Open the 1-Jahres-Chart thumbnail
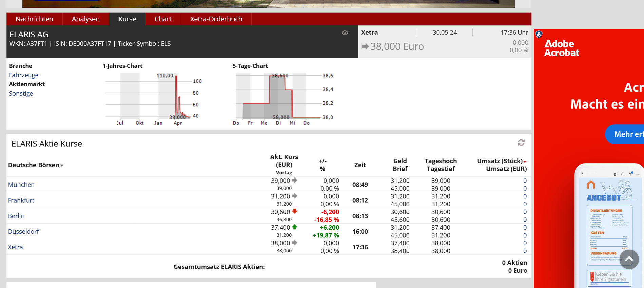Image resolution: width=644 pixels, height=288 pixels. coord(153,98)
